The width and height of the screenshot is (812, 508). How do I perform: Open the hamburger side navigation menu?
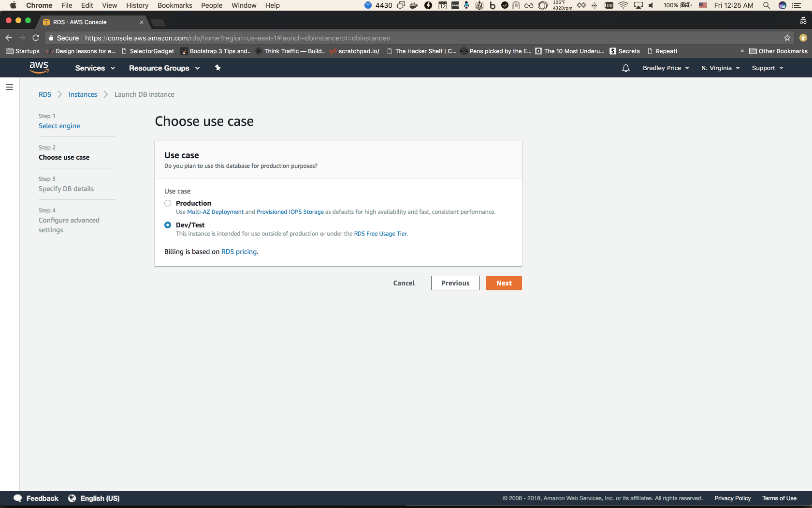point(10,87)
